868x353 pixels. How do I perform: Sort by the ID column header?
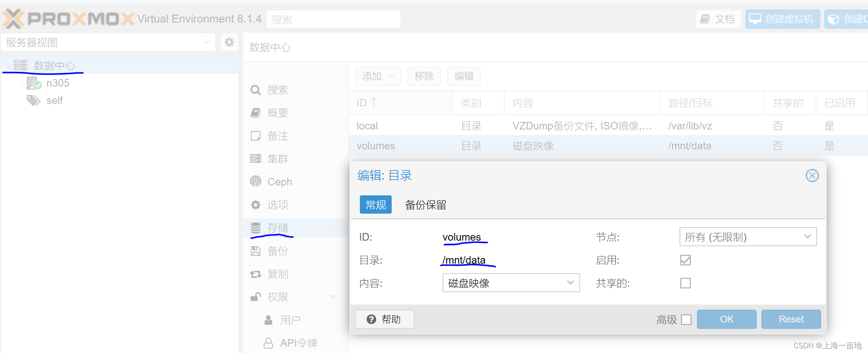401,103
